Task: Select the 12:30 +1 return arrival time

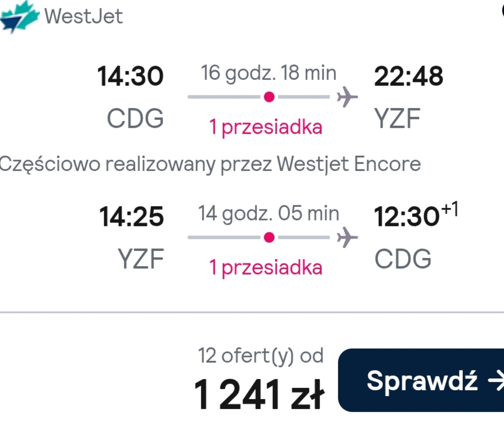Action: click(x=416, y=215)
